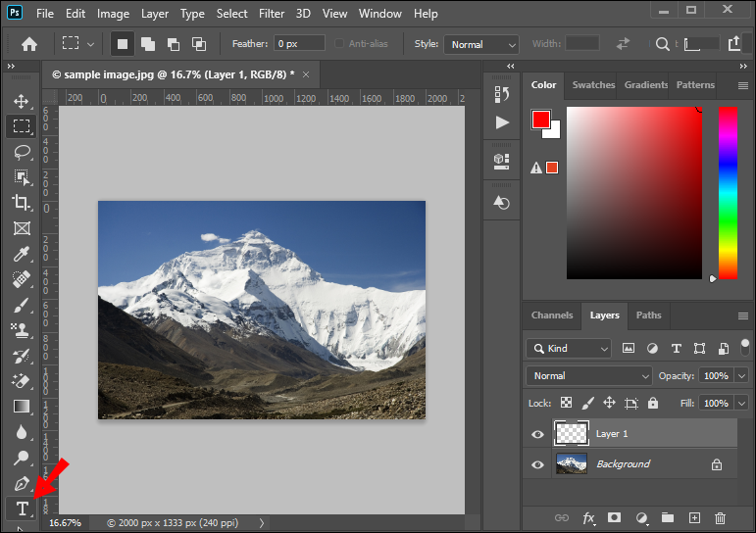This screenshot has width=756, height=533.
Task: Select the Pen tool
Action: [x=21, y=484]
